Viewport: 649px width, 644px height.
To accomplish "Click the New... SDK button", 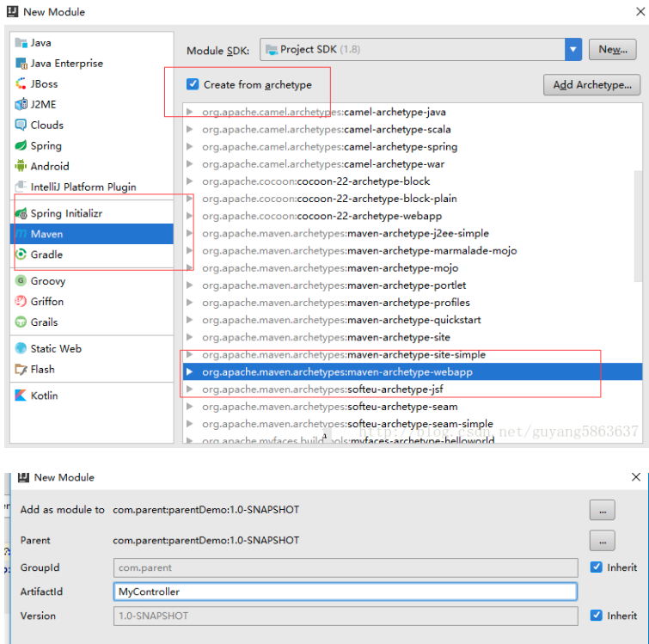I will click(x=613, y=49).
